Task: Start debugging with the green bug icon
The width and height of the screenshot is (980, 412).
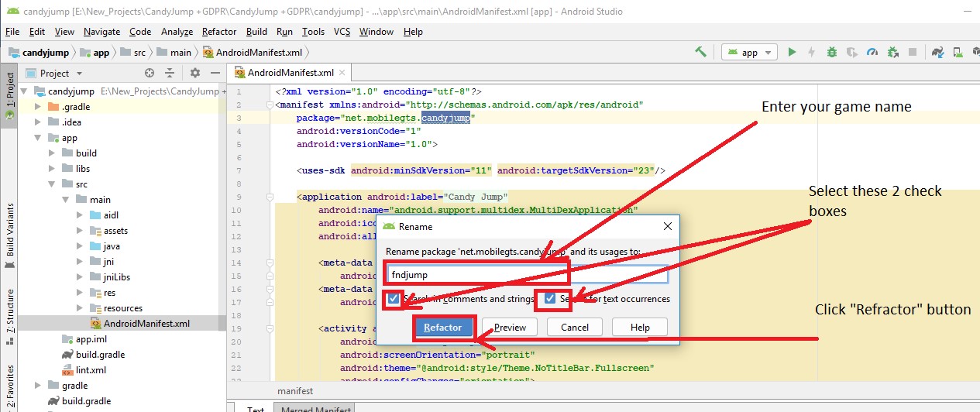Action: (x=831, y=52)
